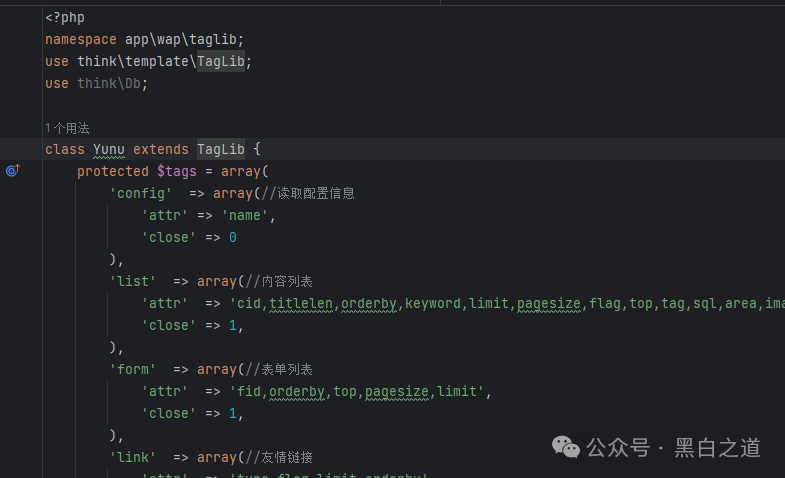Click the comment 友情链接
Screen dimensions: 785x478
(x=287, y=457)
